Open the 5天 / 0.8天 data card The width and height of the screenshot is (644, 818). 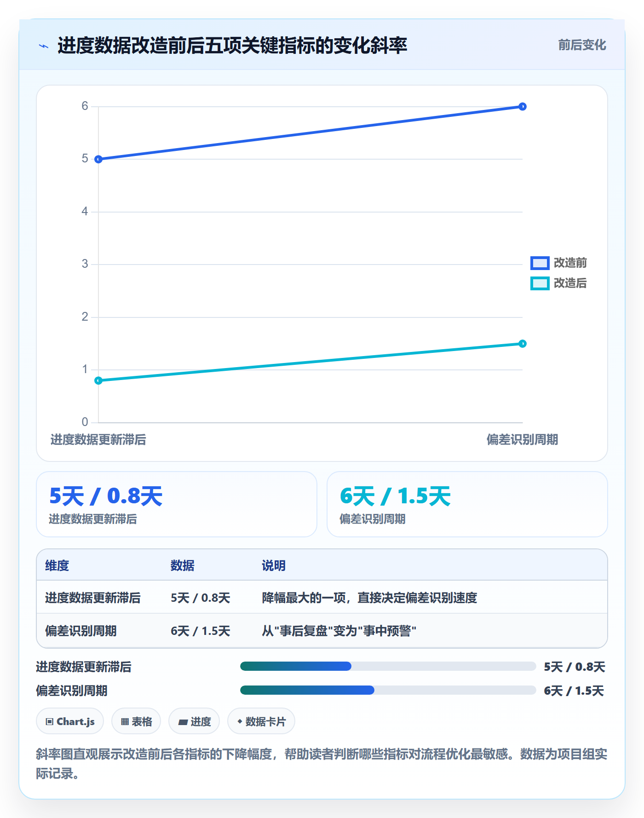tap(177, 504)
